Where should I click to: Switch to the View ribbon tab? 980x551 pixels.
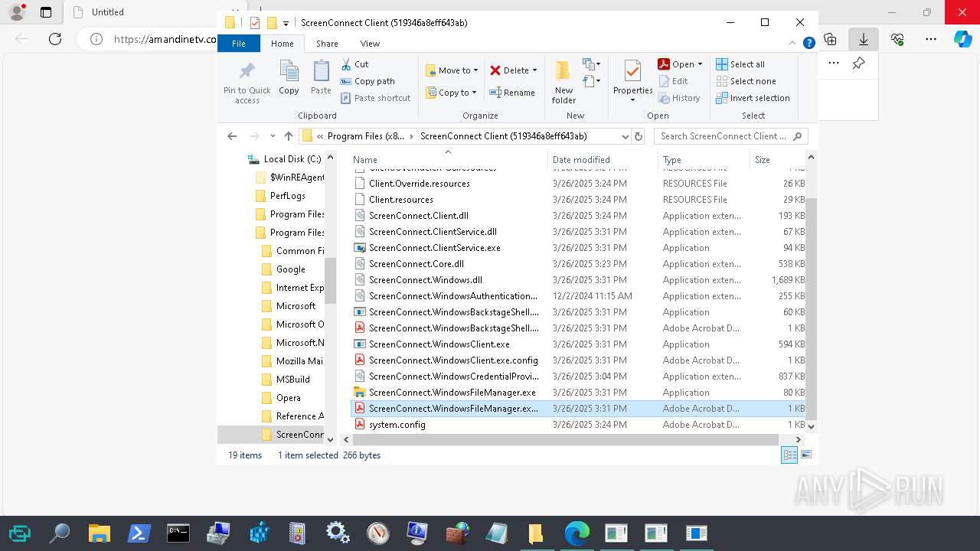(x=370, y=44)
